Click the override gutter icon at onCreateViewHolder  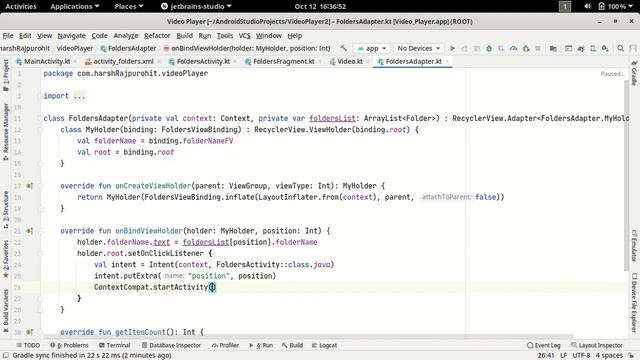[29, 186]
